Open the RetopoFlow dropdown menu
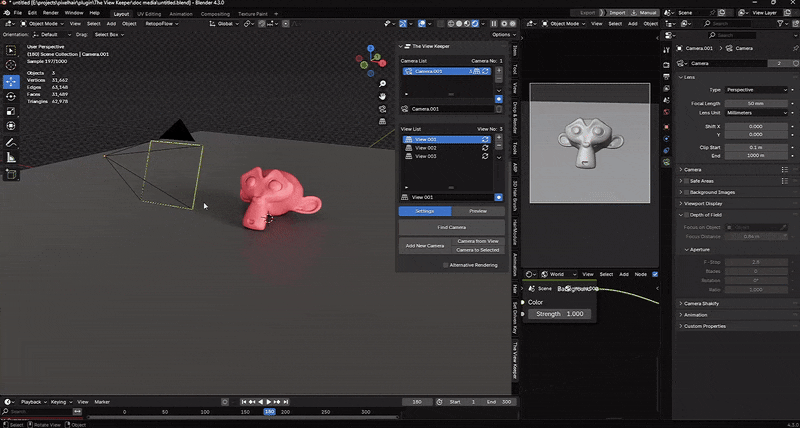This screenshot has width=800, height=428. pyautogui.click(x=162, y=23)
